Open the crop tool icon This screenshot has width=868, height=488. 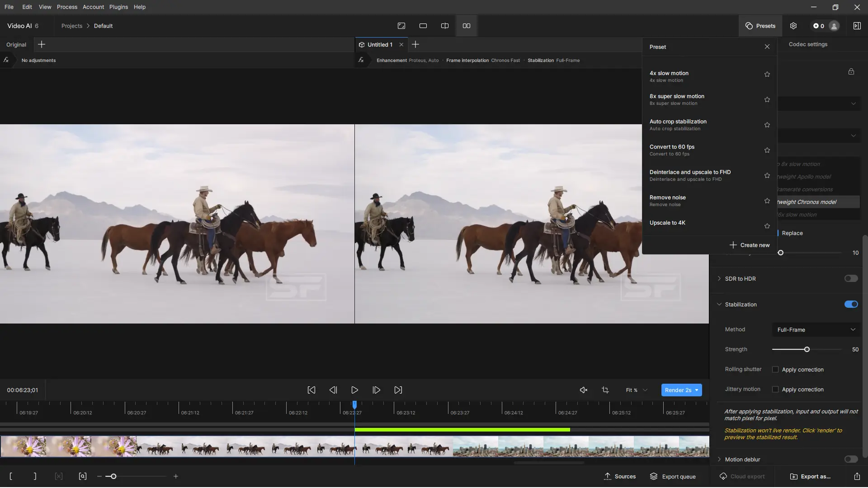605,390
